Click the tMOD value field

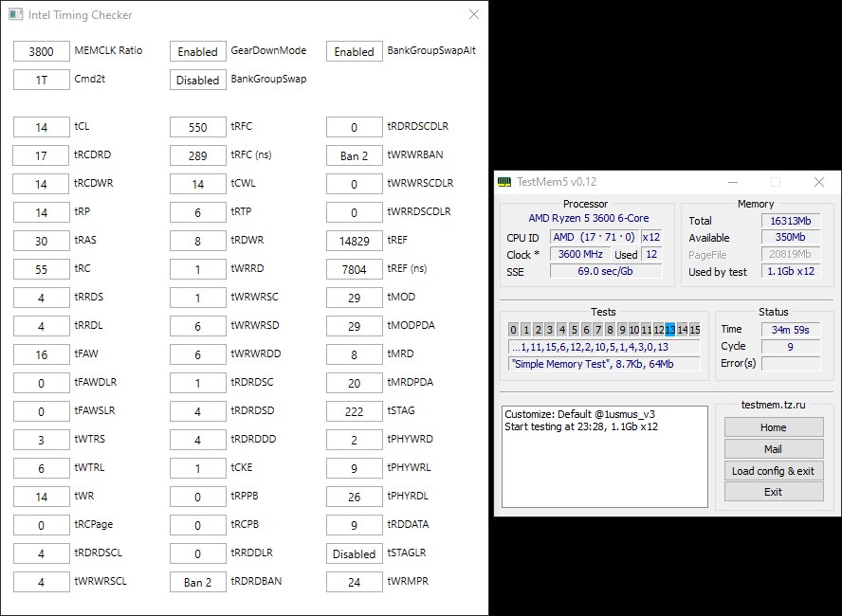tap(354, 298)
